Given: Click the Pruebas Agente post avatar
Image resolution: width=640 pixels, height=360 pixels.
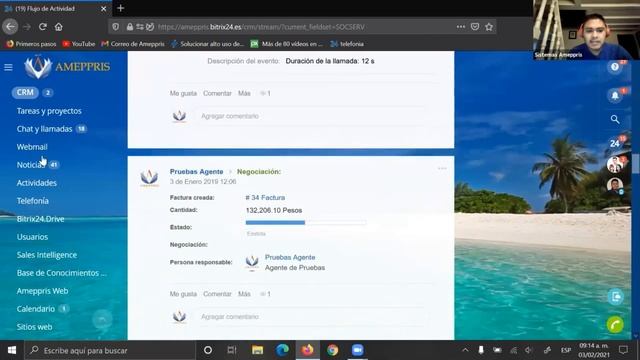Looking at the screenshot, I should click(x=149, y=178).
